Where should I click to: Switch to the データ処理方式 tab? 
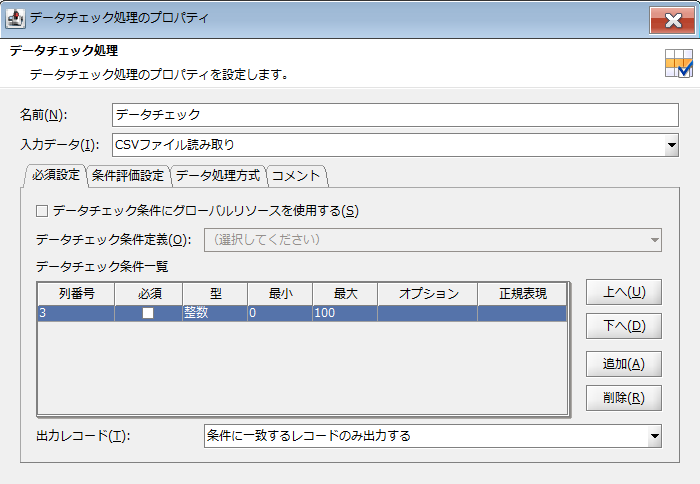pyautogui.click(x=217, y=176)
